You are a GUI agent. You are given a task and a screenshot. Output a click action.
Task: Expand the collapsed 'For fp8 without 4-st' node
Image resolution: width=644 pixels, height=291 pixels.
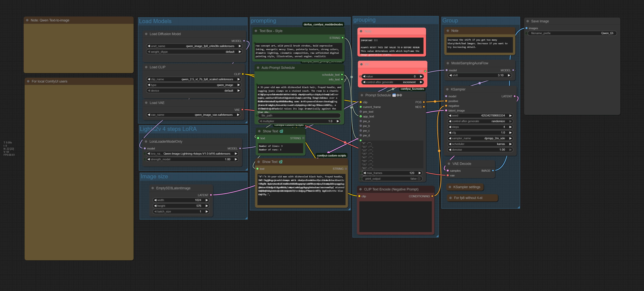pos(451,198)
